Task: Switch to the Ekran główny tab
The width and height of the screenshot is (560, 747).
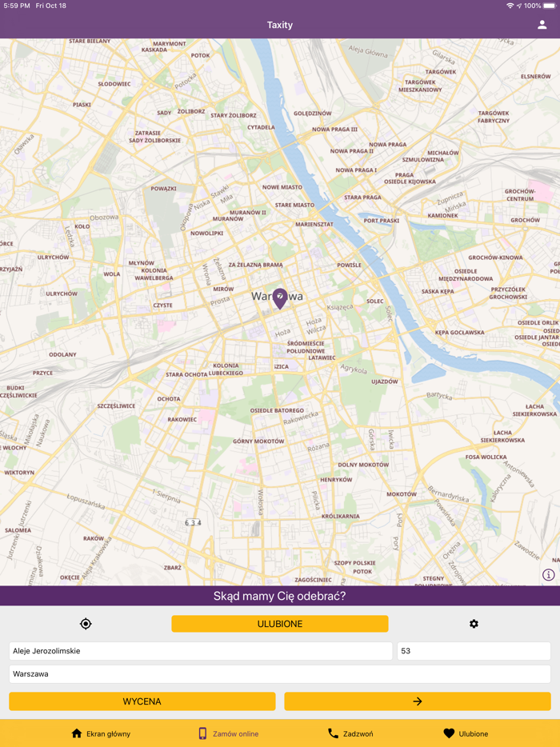Action: coord(101,733)
